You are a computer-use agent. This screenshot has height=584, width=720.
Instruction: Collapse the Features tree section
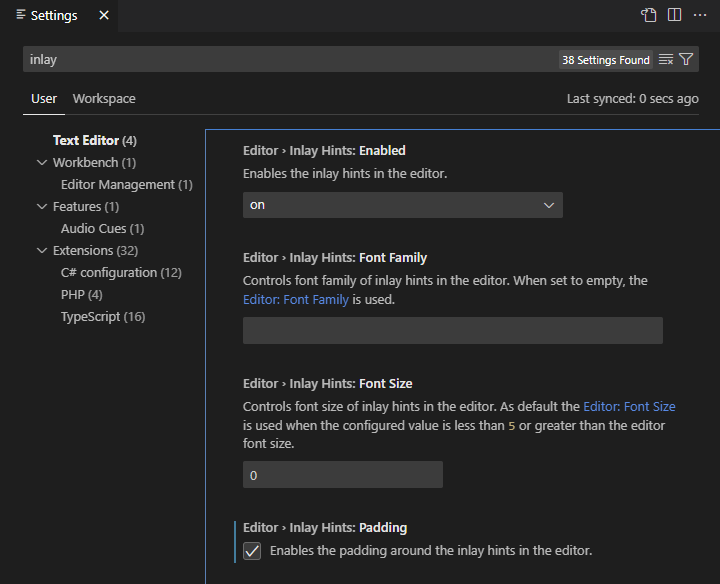click(42, 207)
